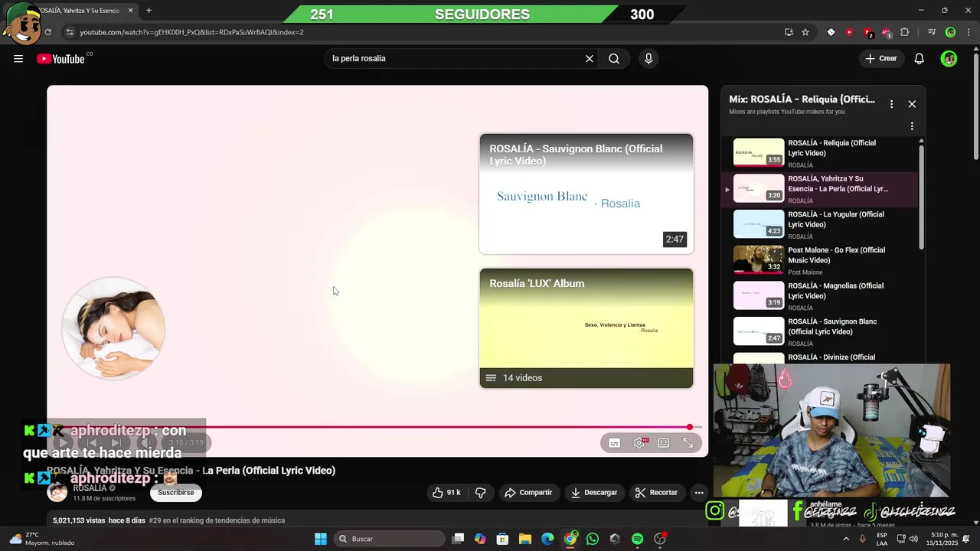980x551 pixels.
Task: Play Post Malone - Go Flex from mix
Action: coord(819,260)
